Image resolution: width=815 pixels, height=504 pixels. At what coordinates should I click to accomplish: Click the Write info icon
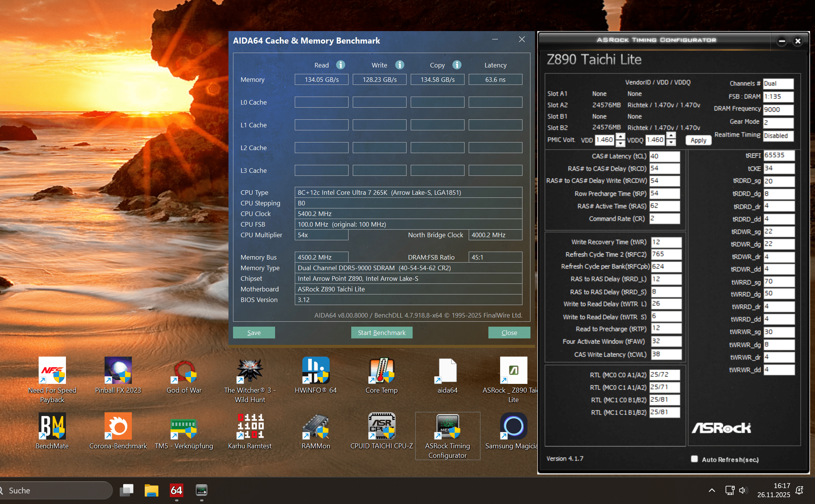[400, 65]
